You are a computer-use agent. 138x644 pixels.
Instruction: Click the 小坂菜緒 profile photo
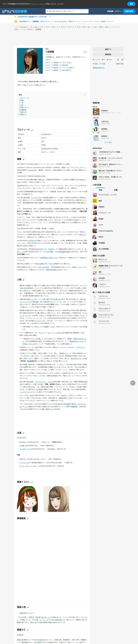click(x=30, y=61)
